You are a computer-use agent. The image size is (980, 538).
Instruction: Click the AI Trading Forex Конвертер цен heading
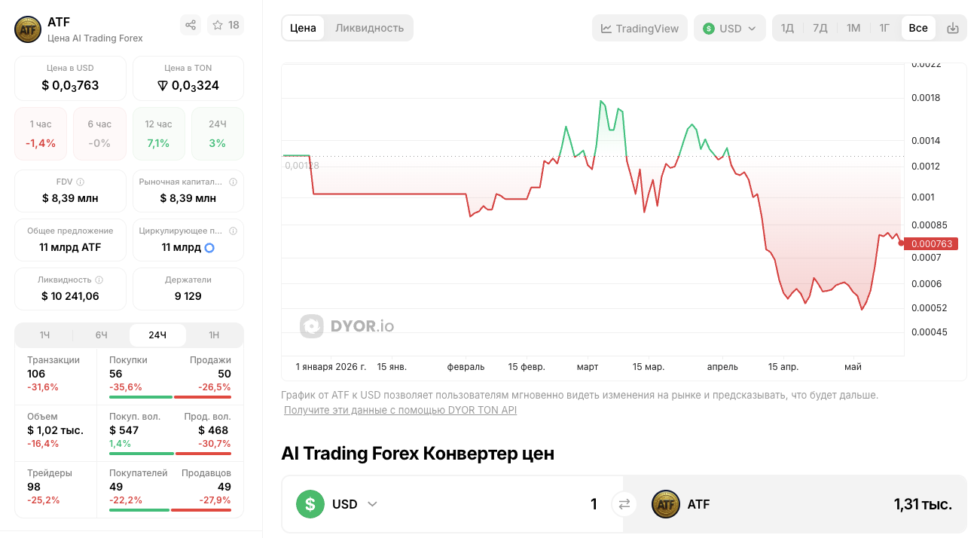click(x=417, y=454)
